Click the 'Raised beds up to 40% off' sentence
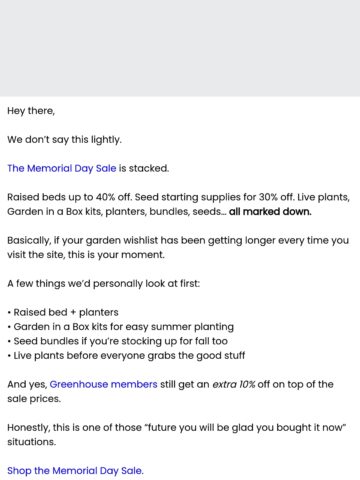The height and width of the screenshot is (480, 360). point(70,197)
